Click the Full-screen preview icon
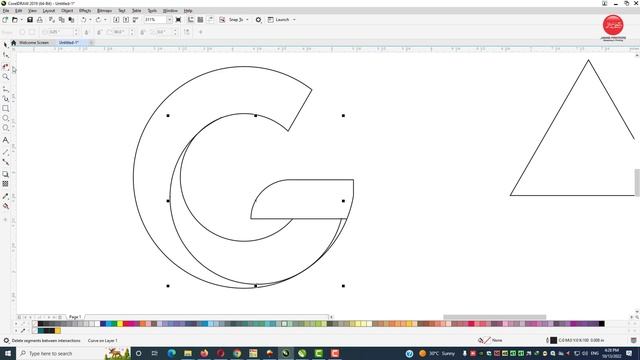 click(x=178, y=20)
